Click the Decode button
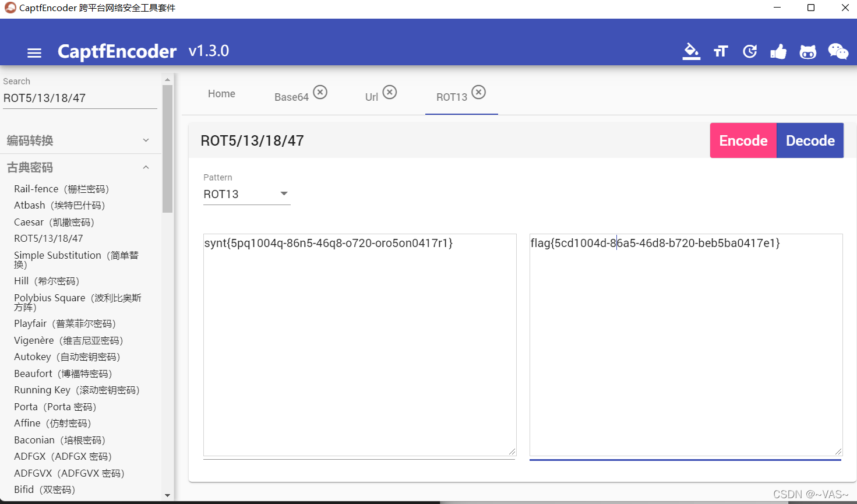This screenshot has height=504, width=857. pos(810,140)
